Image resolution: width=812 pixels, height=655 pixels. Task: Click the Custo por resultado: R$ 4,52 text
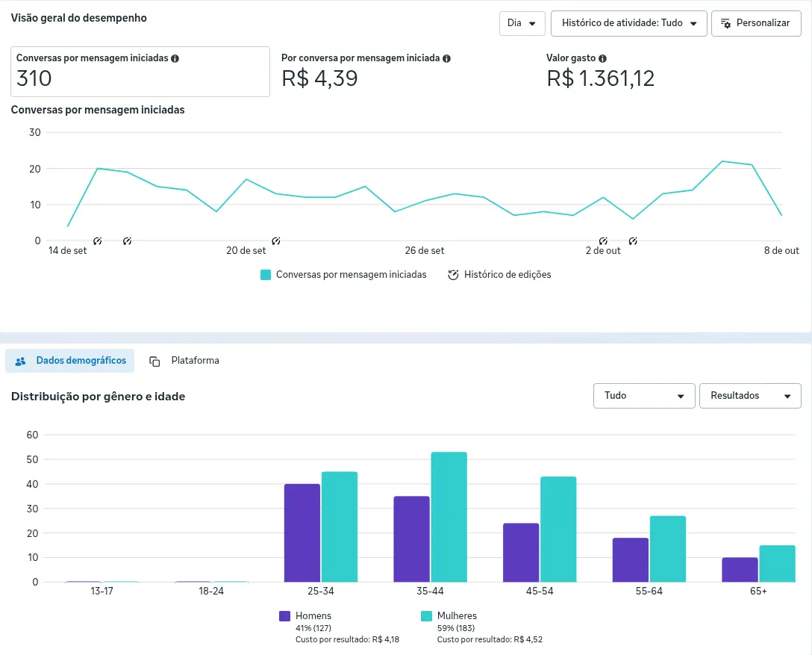490,639
